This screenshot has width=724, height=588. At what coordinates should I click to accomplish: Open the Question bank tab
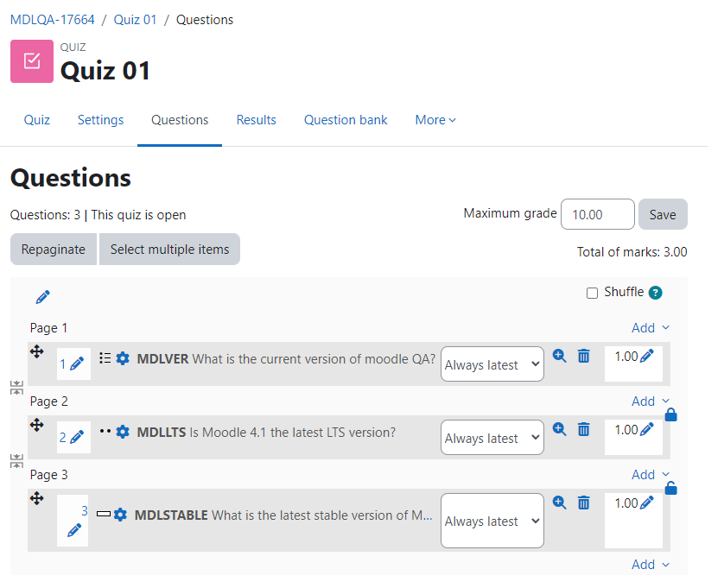346,120
